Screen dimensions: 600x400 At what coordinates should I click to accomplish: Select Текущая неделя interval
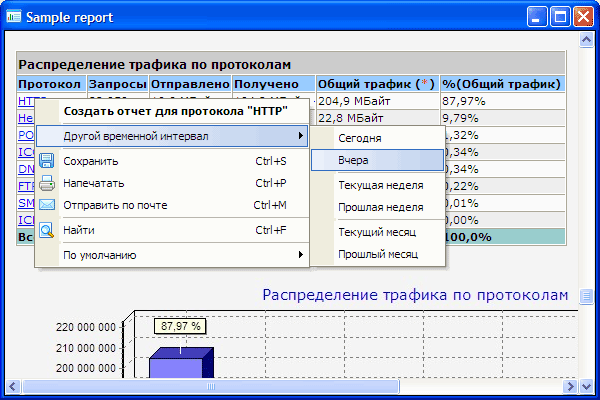click(377, 185)
